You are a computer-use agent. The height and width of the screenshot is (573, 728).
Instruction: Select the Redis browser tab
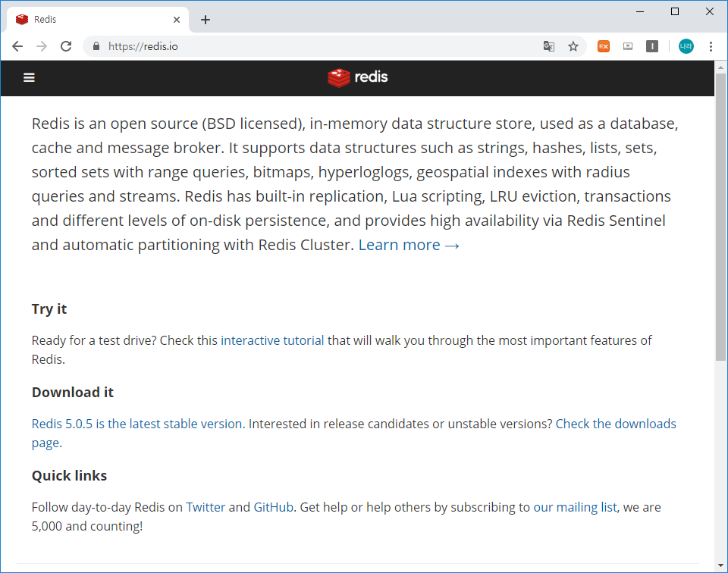coord(98,20)
